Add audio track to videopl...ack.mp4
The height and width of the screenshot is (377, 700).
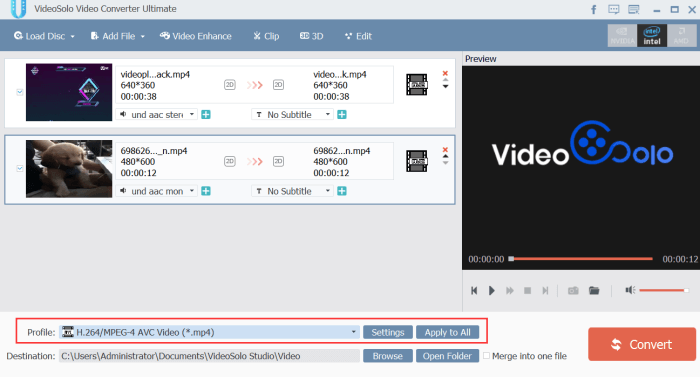click(x=206, y=115)
